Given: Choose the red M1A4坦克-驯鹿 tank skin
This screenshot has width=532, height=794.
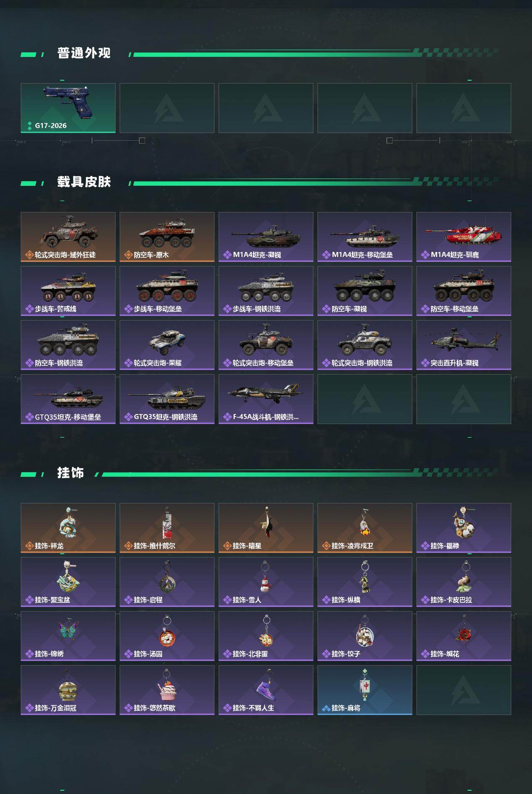Looking at the screenshot, I should pyautogui.click(x=464, y=237).
